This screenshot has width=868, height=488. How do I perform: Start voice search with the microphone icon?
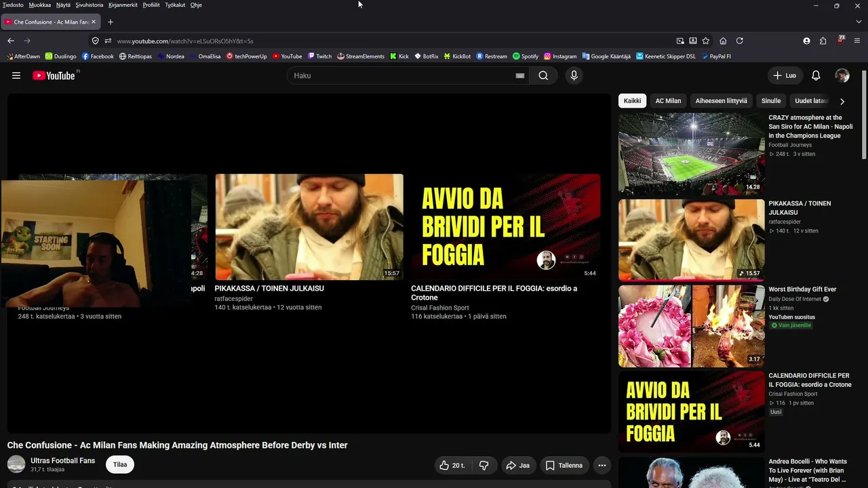(x=574, y=75)
